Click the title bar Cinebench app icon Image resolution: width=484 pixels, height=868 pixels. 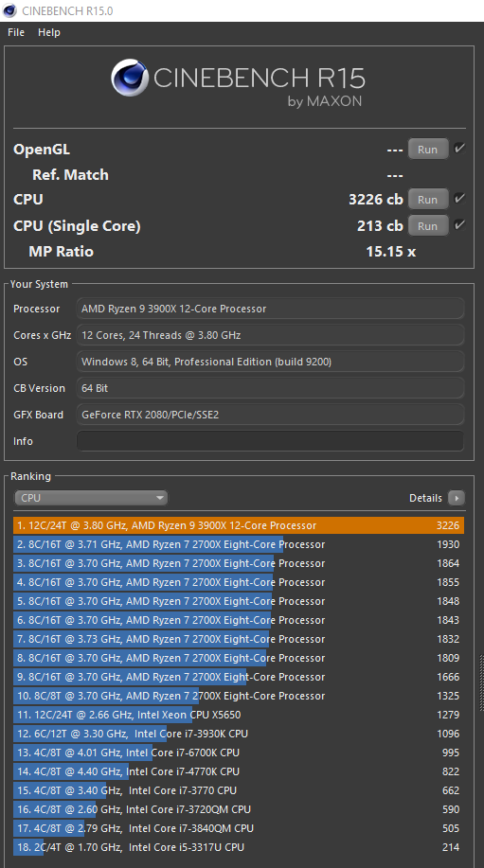point(9,10)
